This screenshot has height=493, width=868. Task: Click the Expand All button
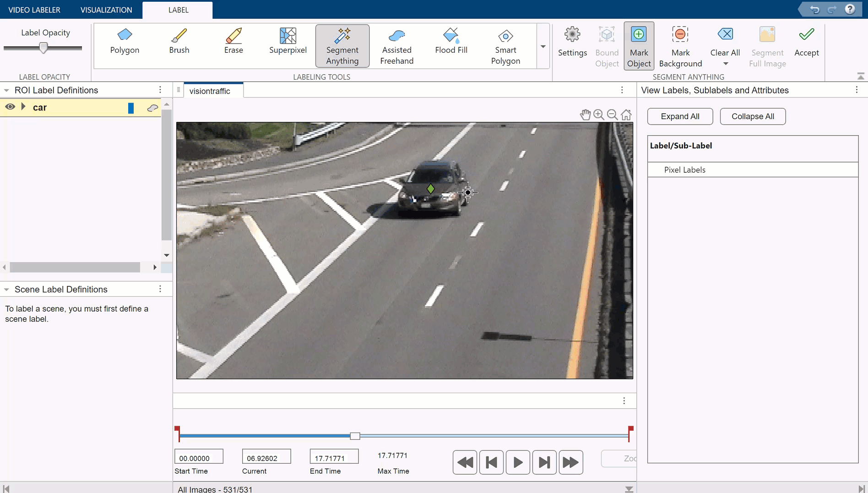(680, 116)
